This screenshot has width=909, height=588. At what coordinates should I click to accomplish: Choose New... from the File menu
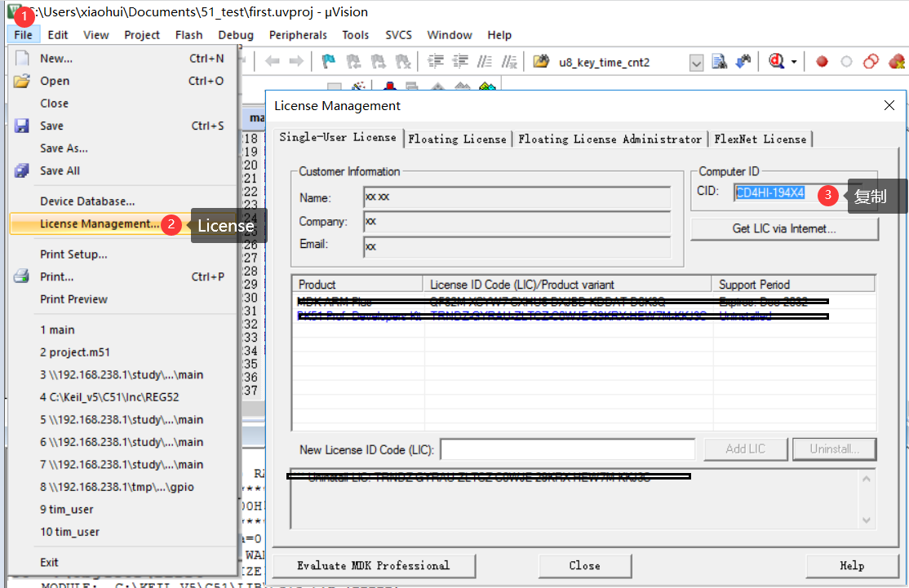(x=123, y=59)
